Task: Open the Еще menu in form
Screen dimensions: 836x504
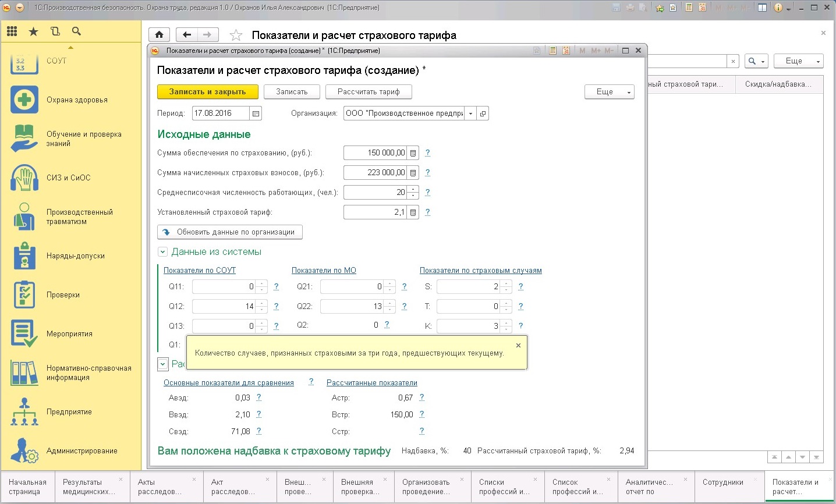Action: (x=609, y=92)
